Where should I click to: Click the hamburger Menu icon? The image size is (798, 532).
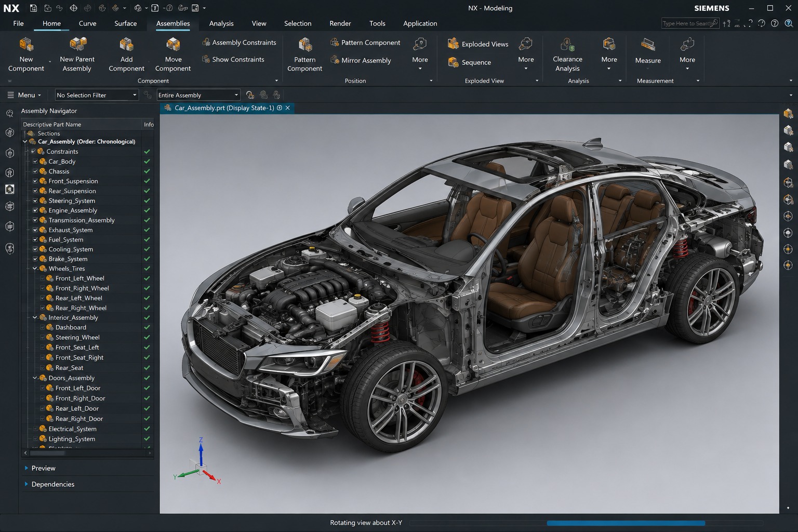coord(10,95)
